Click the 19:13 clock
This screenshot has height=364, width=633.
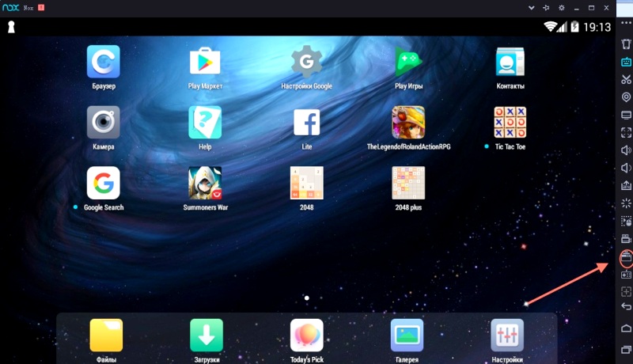597,27
